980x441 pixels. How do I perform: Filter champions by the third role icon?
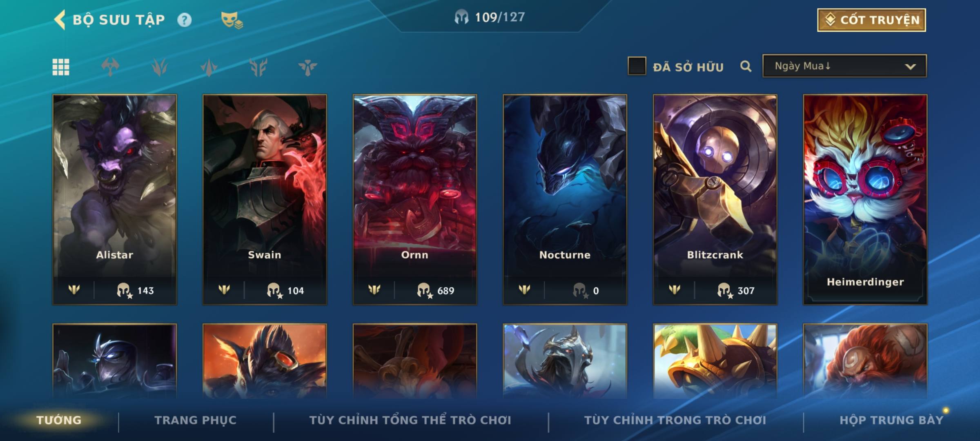click(x=209, y=67)
